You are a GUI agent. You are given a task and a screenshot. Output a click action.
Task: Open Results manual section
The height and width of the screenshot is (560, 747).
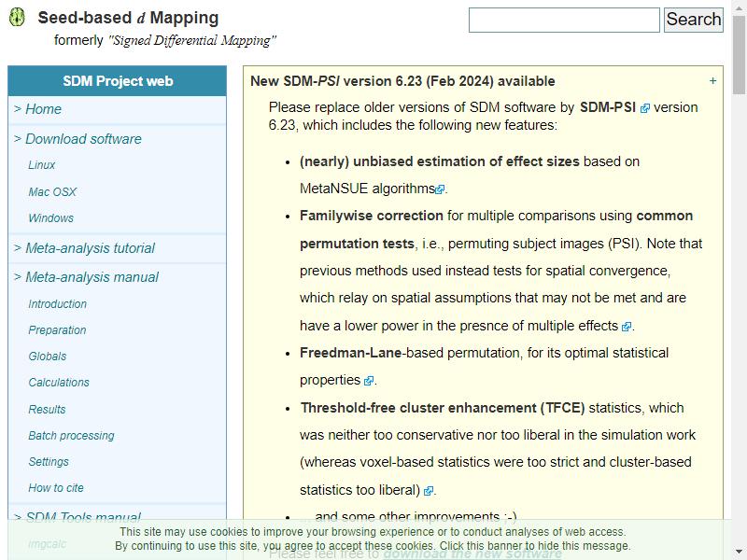click(47, 410)
